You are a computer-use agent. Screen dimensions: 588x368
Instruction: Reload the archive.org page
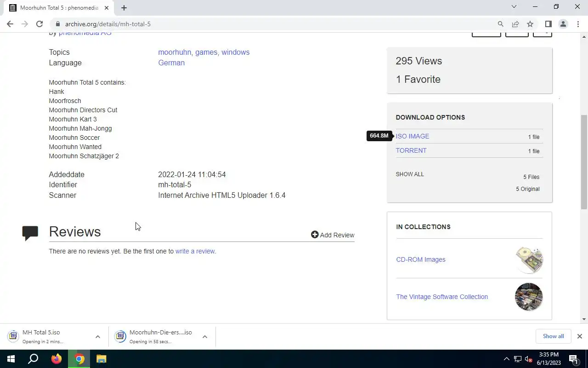[x=40, y=24]
